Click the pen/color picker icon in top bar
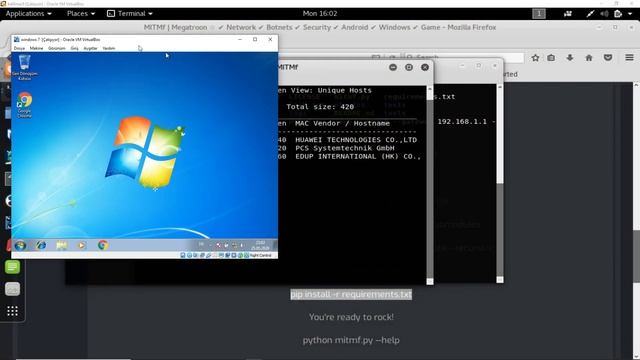This screenshot has width=640, height=360. pyautogui.click(x=590, y=13)
